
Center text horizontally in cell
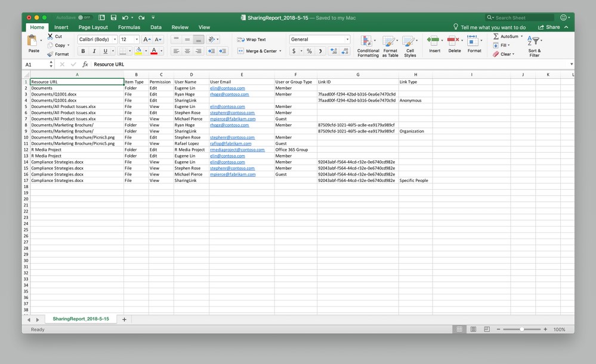pos(187,51)
